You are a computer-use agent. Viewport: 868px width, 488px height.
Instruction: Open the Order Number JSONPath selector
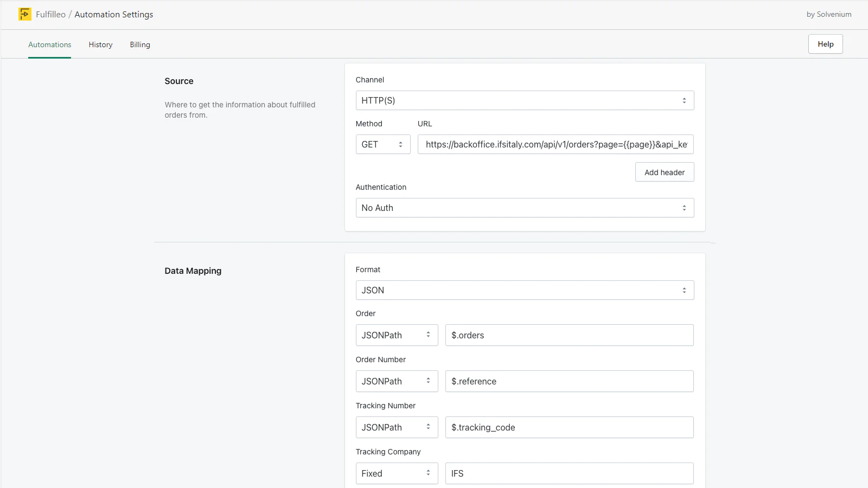[397, 381]
